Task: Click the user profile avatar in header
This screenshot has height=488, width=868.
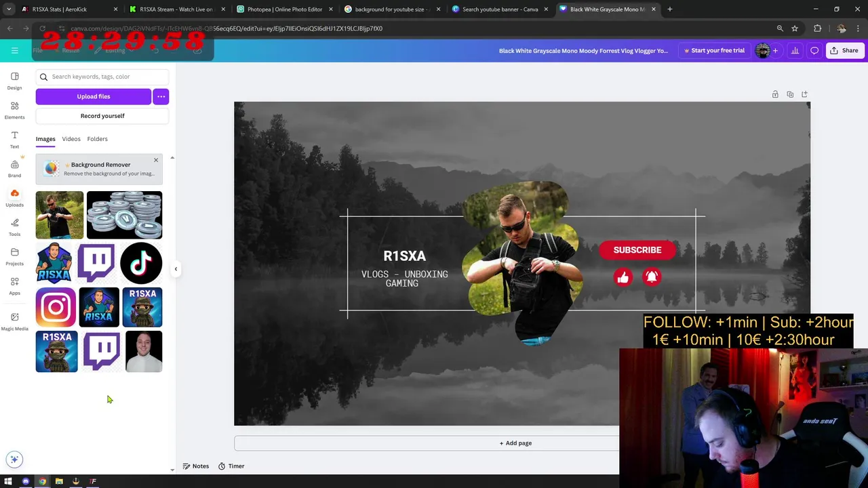Action: tap(763, 50)
